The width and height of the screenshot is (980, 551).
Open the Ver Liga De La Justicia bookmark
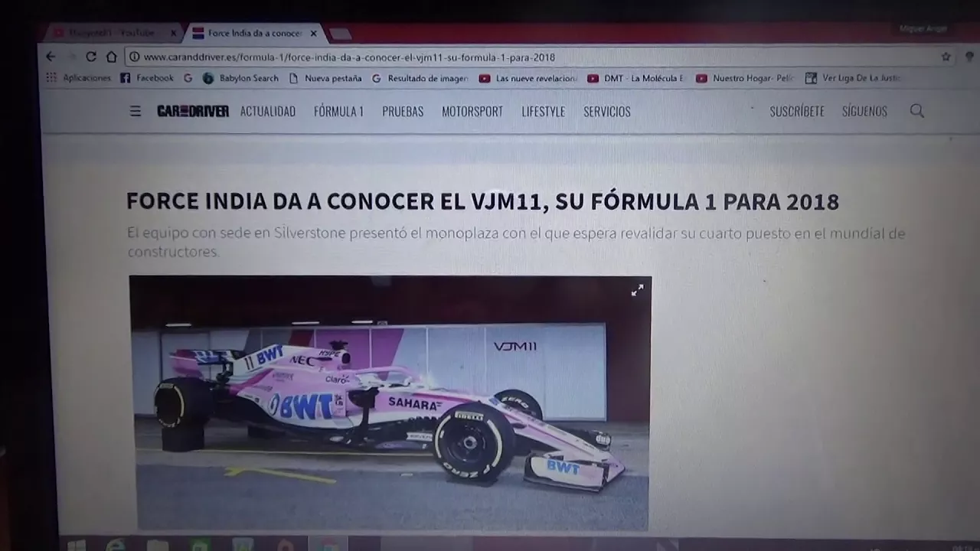click(853, 78)
